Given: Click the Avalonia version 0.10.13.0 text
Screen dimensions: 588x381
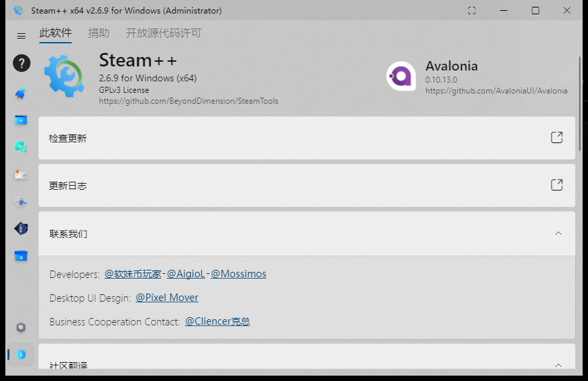Looking at the screenshot, I should click(x=441, y=80).
